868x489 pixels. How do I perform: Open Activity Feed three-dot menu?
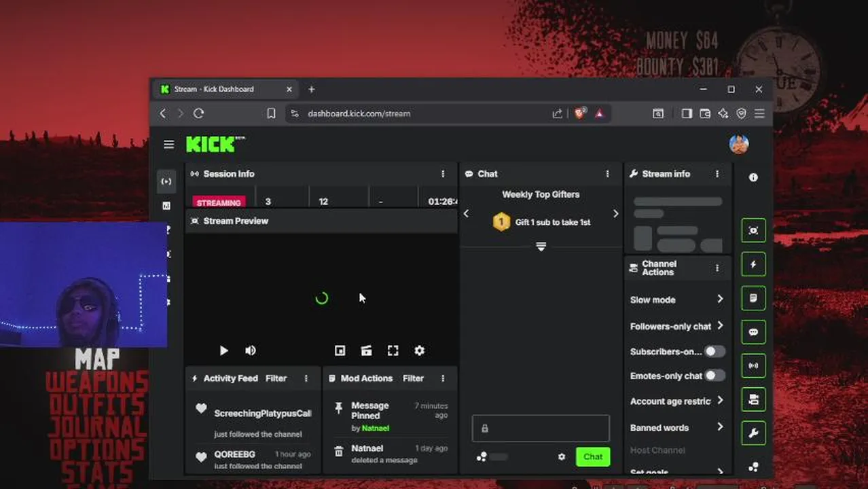(306, 378)
